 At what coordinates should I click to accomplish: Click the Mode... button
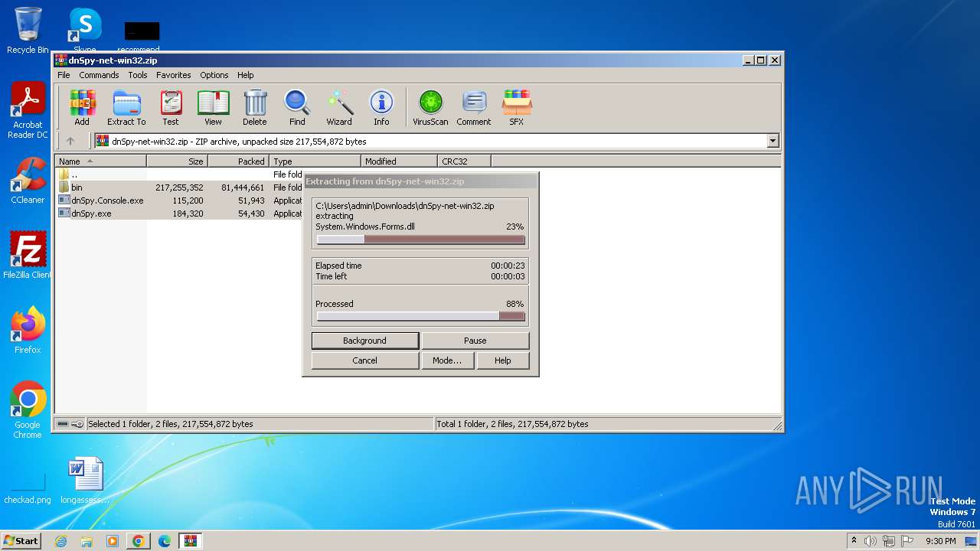coord(447,360)
